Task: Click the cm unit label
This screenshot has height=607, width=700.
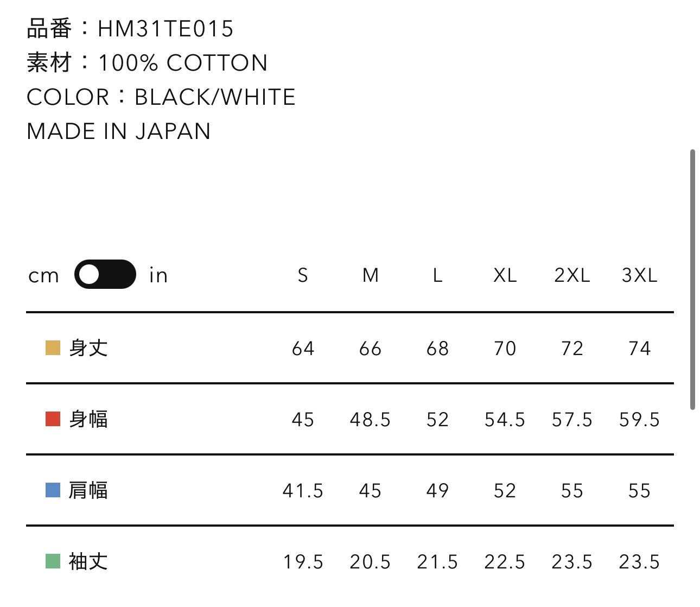Action: tap(43, 276)
